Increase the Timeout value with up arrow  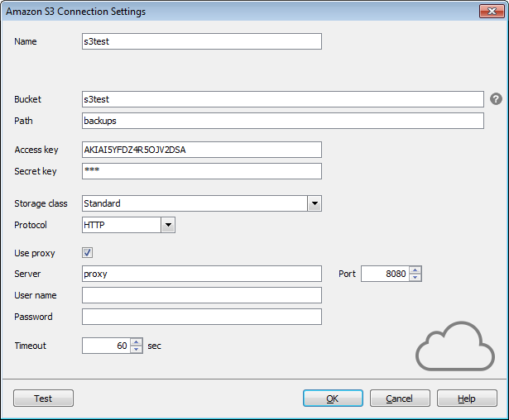click(136, 341)
